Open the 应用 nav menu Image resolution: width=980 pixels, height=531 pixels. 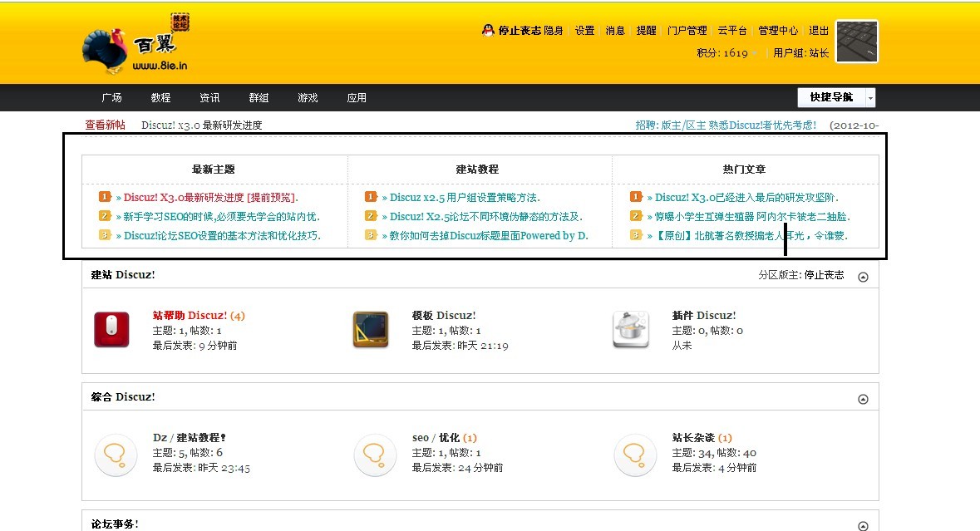(x=357, y=98)
